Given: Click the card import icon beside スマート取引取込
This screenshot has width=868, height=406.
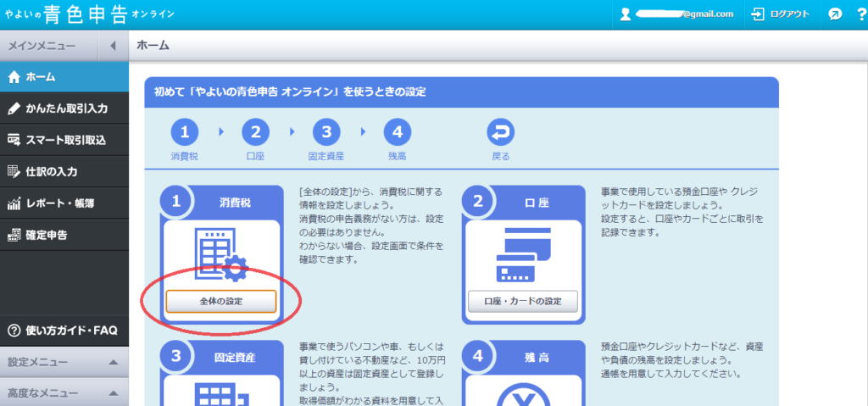Looking at the screenshot, I should [14, 141].
